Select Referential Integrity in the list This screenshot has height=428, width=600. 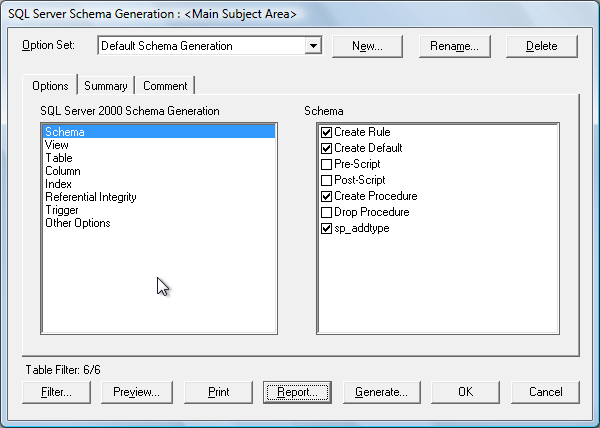click(159, 197)
